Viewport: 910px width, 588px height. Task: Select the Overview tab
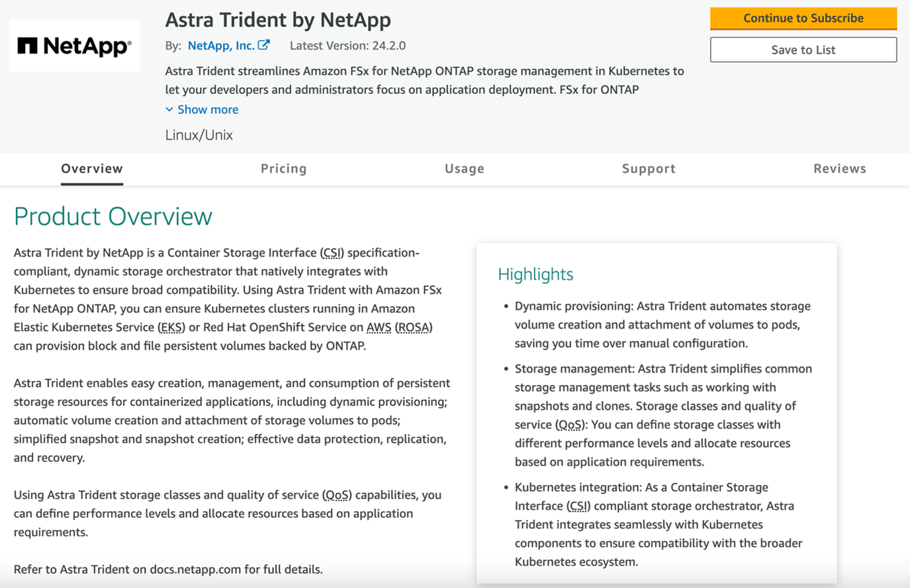[x=91, y=169]
